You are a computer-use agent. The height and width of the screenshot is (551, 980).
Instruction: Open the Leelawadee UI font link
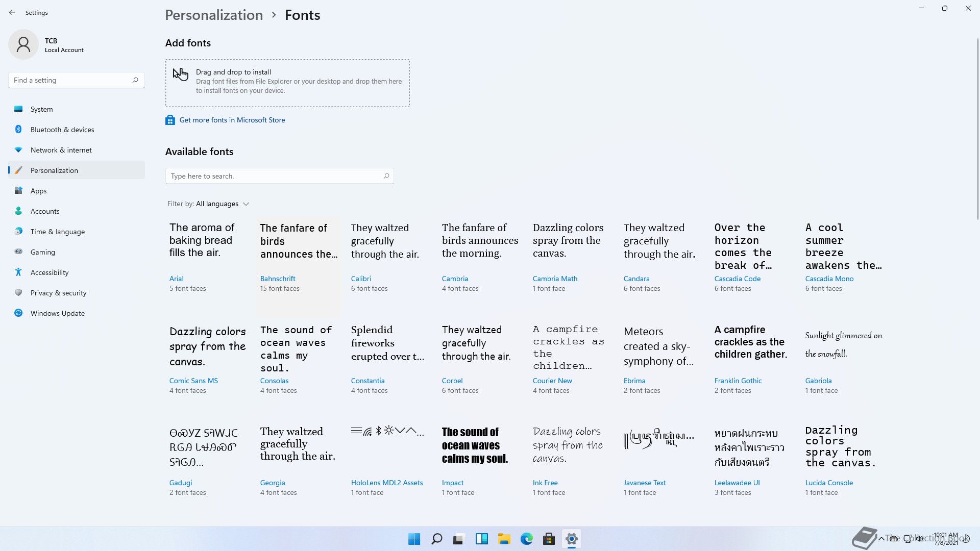(737, 483)
